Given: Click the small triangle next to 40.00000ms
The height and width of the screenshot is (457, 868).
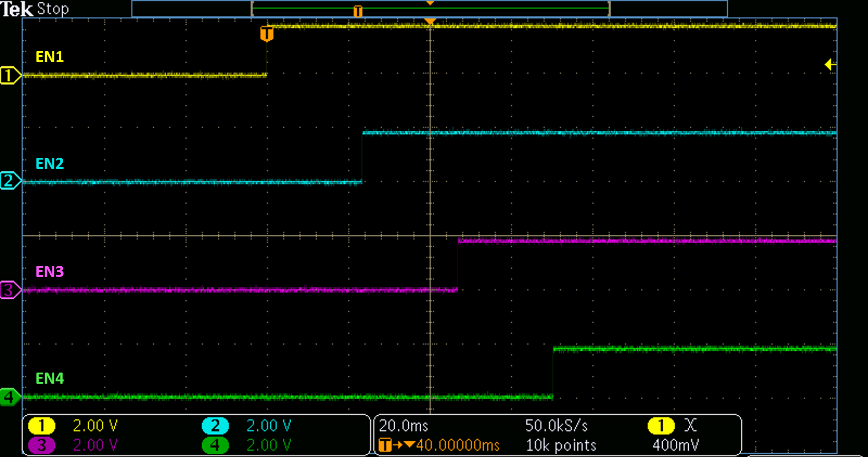Looking at the screenshot, I should click(409, 445).
